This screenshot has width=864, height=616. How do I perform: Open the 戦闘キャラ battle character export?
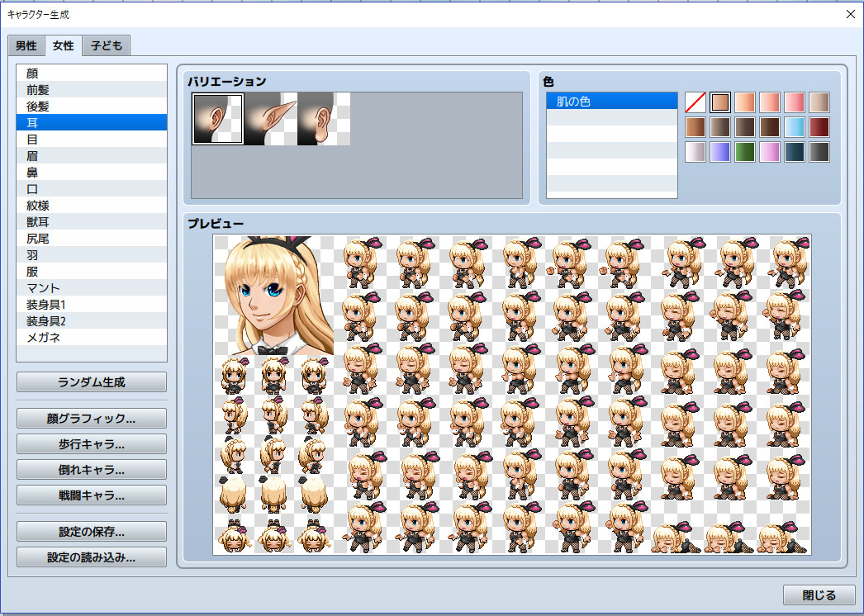tap(91, 495)
